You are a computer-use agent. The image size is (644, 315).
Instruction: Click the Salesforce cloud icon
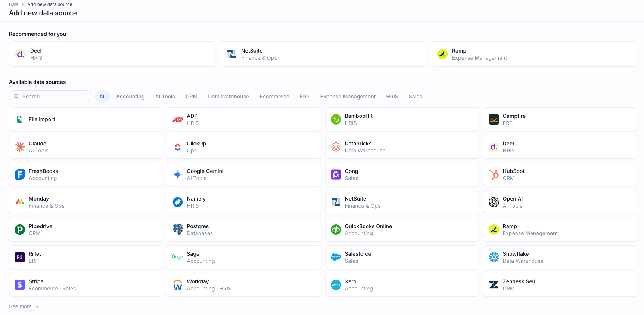[336, 257]
